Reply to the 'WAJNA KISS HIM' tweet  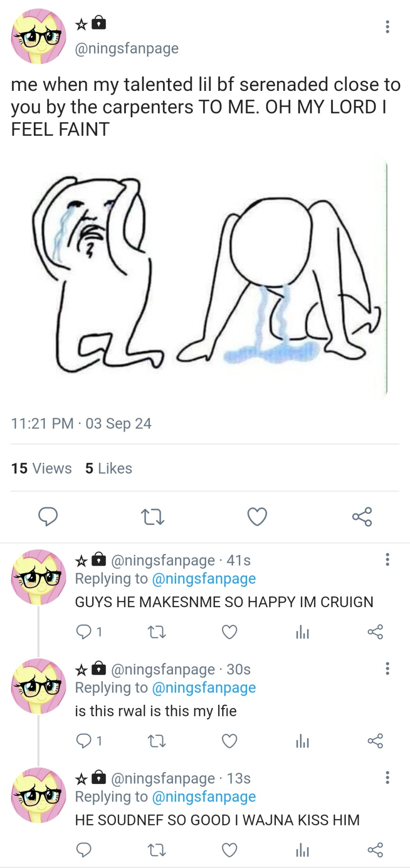(84, 850)
